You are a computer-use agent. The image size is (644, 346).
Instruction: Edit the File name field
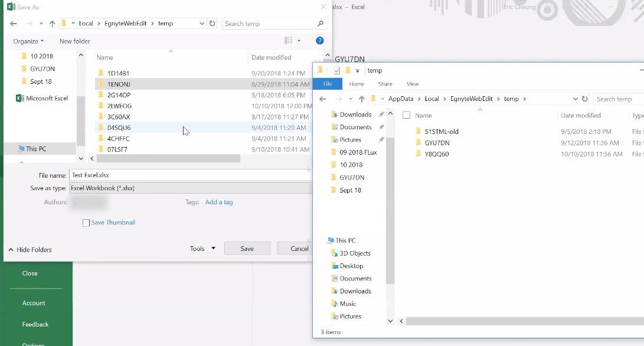pyautogui.click(x=191, y=175)
